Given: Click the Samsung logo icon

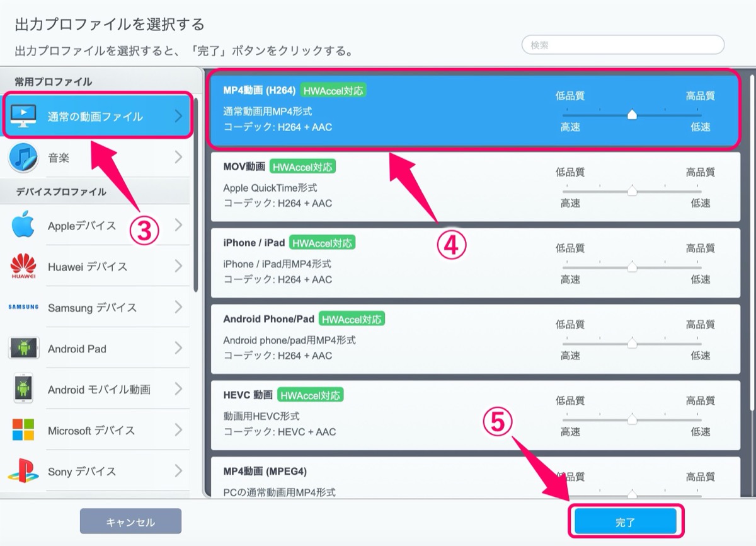Looking at the screenshot, I should click(x=23, y=307).
